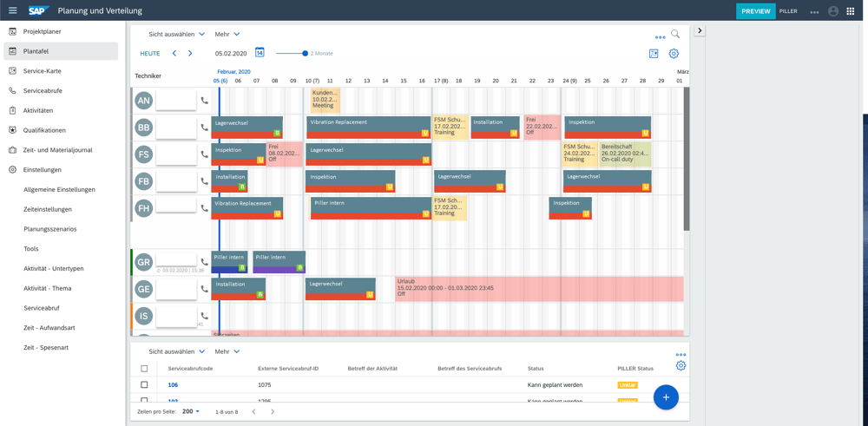Sort by Serviceabrufcode column header

(x=191, y=369)
